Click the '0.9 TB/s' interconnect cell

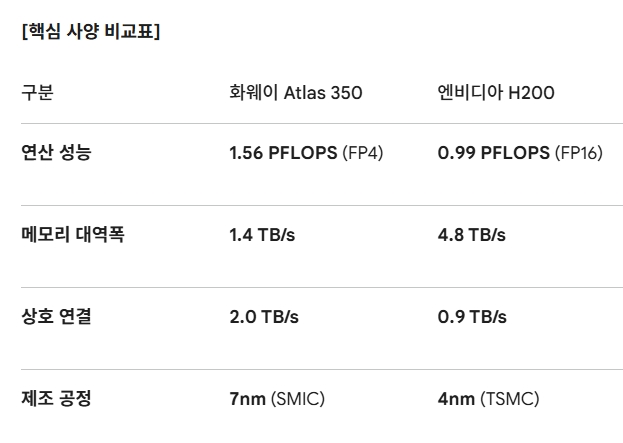472,317
